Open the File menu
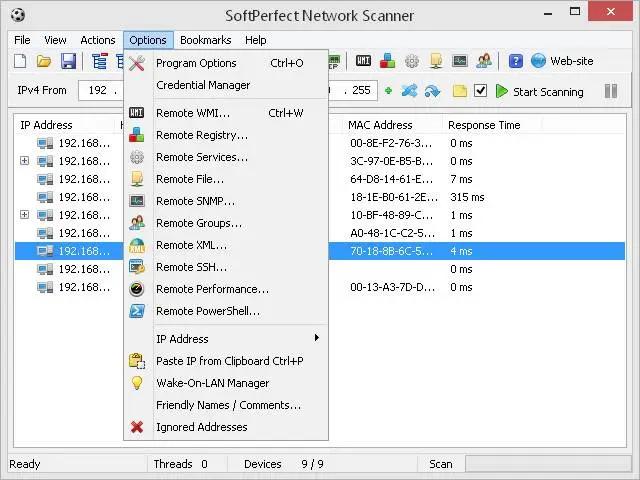Image resolution: width=640 pixels, height=480 pixels. (22, 40)
